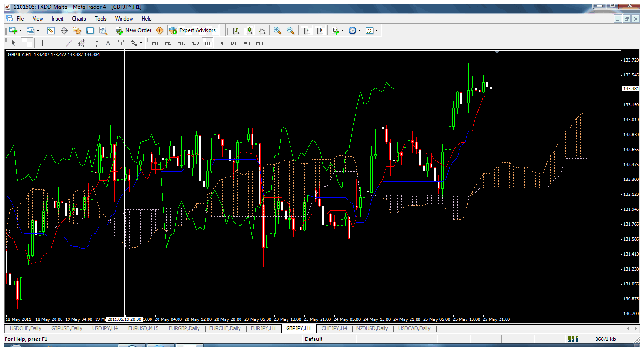Switch to the USDCAD,Daily tab
Screen dimensions: 644x347
point(414,328)
